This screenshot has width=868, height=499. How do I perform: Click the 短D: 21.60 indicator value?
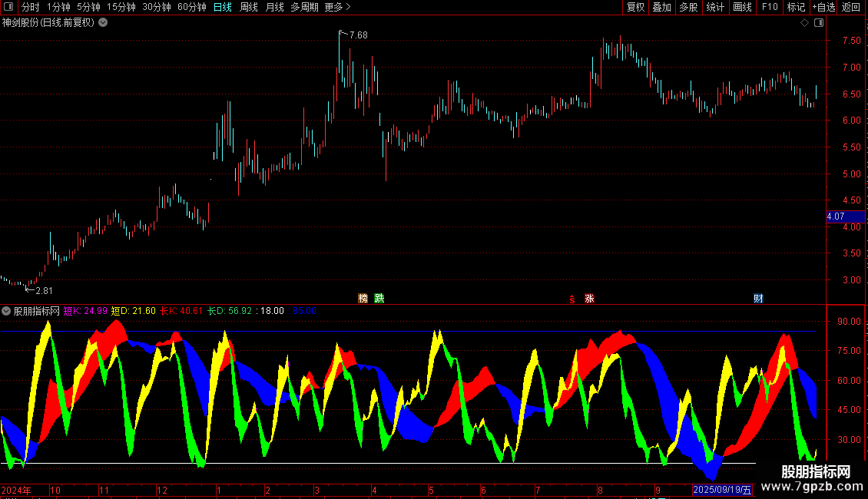pos(134,311)
